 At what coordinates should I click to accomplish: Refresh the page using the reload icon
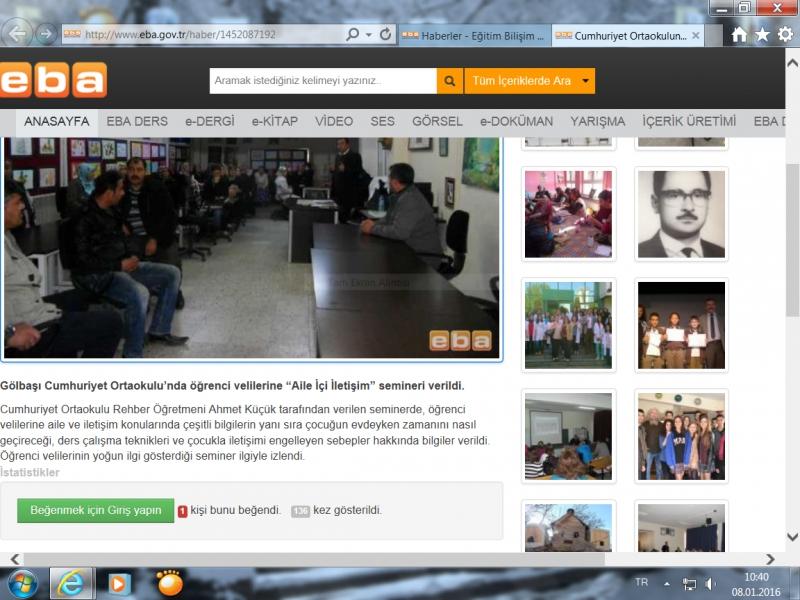click(x=385, y=35)
